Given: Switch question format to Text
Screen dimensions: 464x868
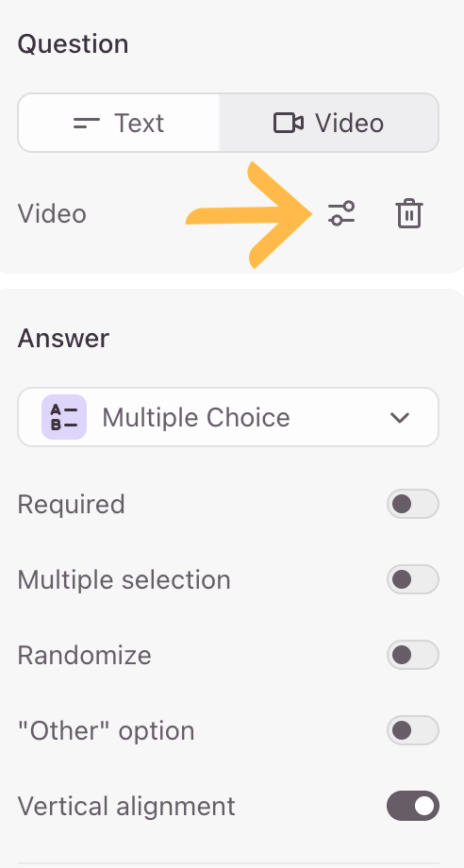Looking at the screenshot, I should [x=119, y=123].
